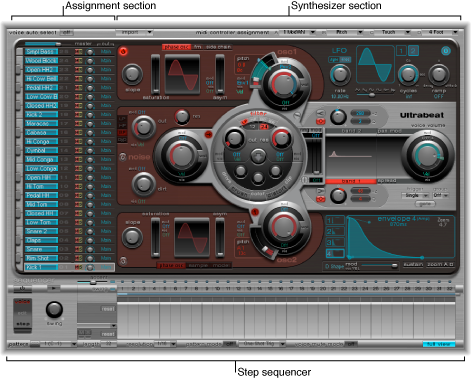Click noise-to-filter routing red arrow button
This screenshot has height=381, width=471.
[209, 134]
